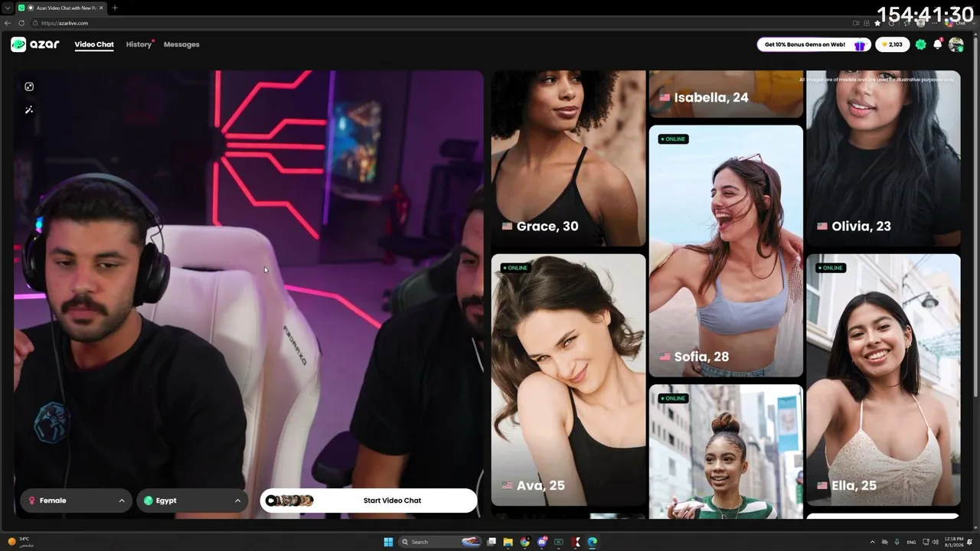Click the camera frame icon on video
The width and height of the screenshot is (980, 551).
[x=29, y=86]
